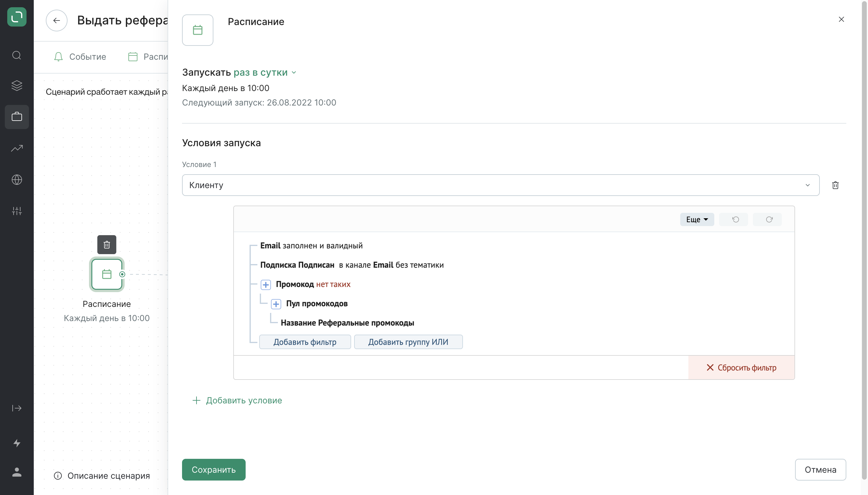Image resolution: width=868 pixels, height=495 pixels.
Task: Open the user profile icon in sidebar
Action: pyautogui.click(x=17, y=472)
